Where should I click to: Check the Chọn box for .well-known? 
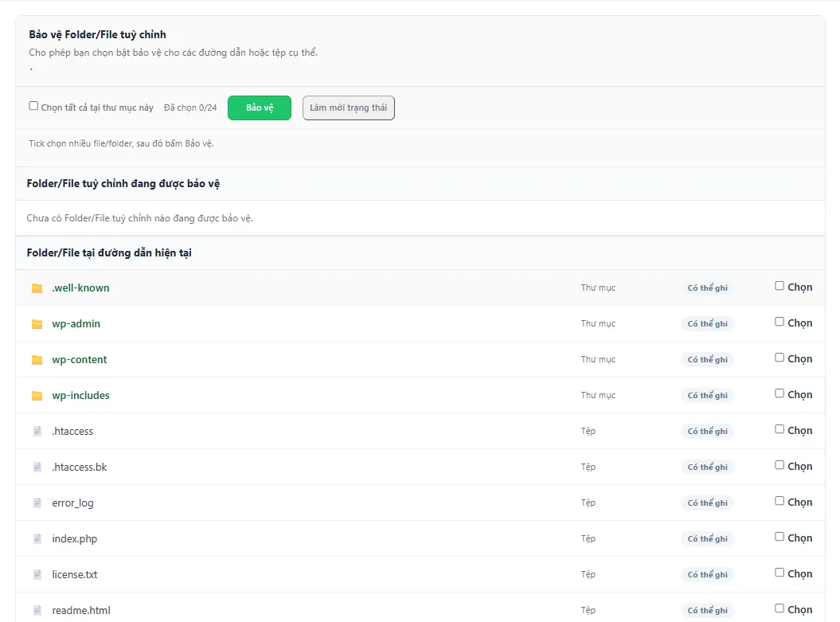[x=779, y=286]
